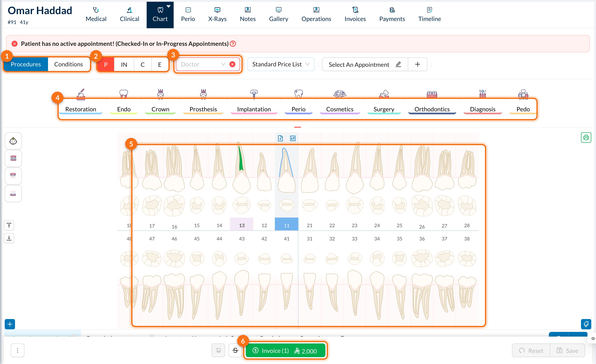The image size is (596, 364).
Task: Click the move-to-top arrow icon
Action: (x=9, y=225)
